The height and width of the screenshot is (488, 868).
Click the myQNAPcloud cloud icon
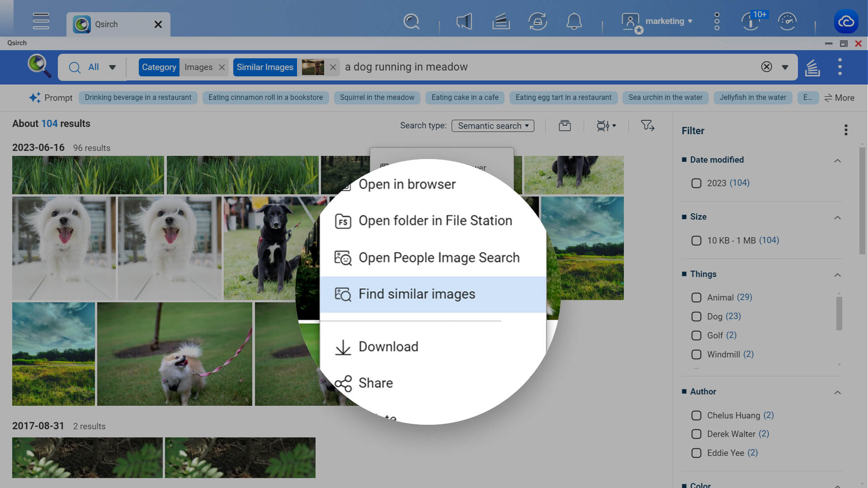coord(846,21)
